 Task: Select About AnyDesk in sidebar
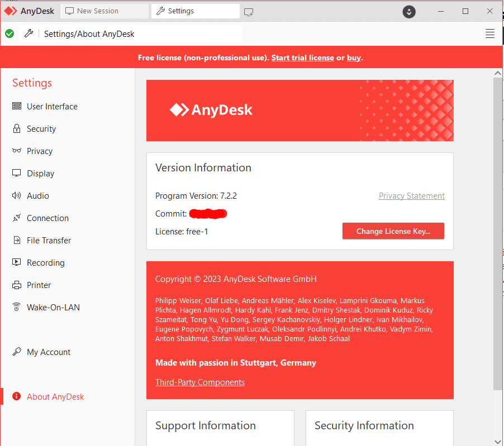[55, 396]
